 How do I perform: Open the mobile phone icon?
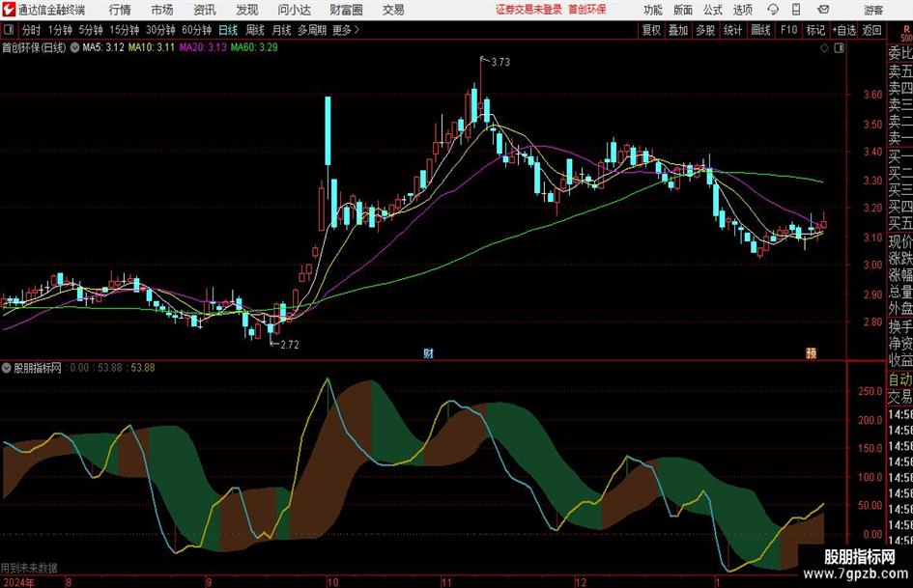pos(796,10)
